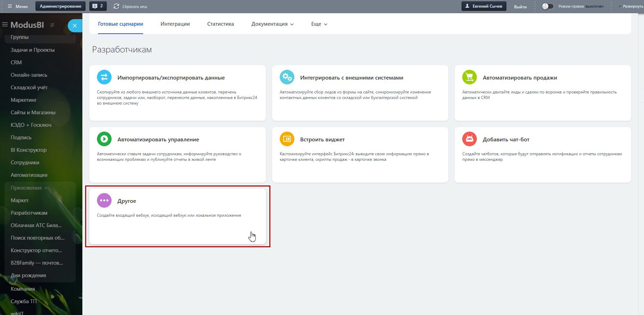Screen dimensions: 644x315
Task: Expand the Документация dropdown
Action: coord(272,24)
